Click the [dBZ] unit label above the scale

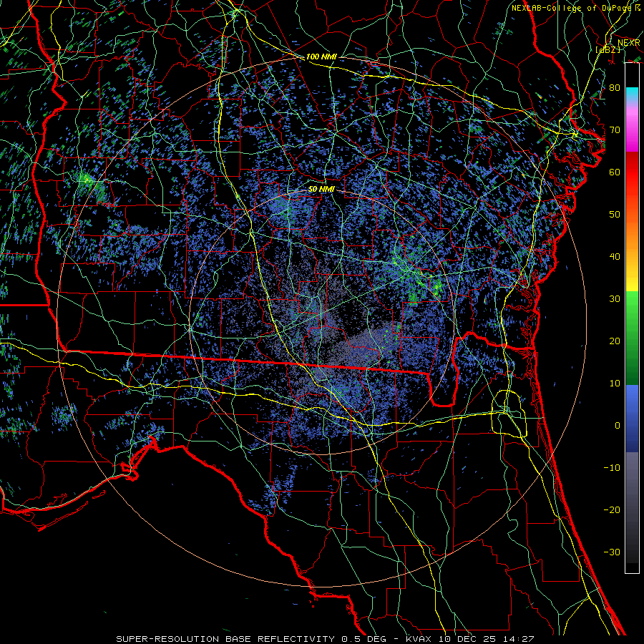click(x=608, y=50)
